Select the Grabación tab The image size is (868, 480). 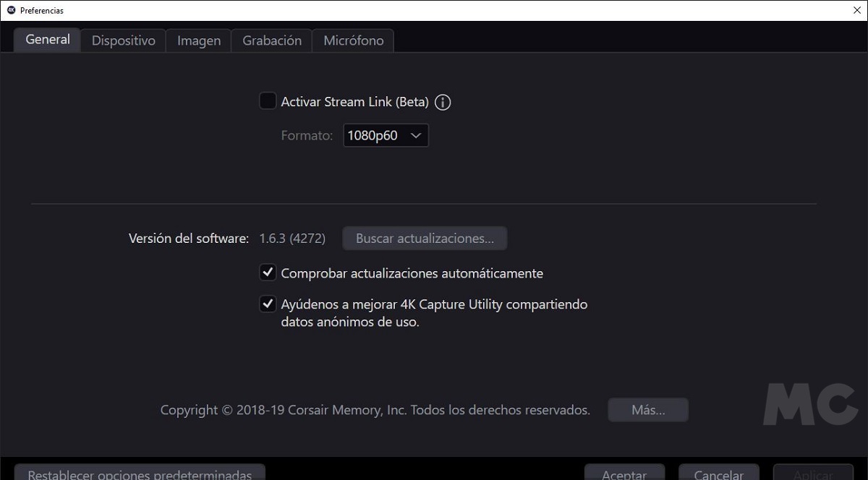point(272,40)
